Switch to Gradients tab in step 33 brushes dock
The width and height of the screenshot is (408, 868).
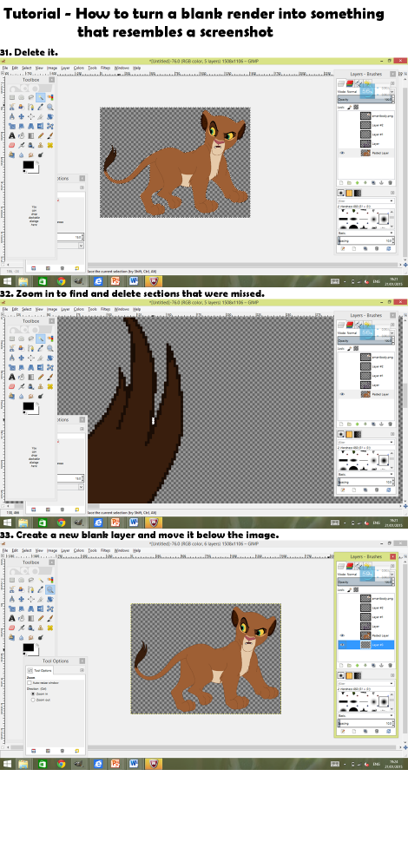[x=358, y=675]
